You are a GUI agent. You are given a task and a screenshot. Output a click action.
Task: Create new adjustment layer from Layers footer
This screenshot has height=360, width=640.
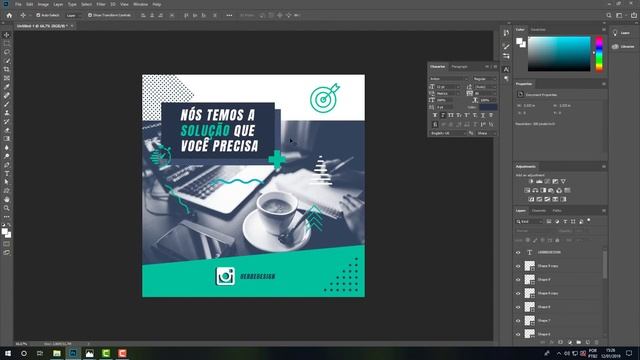click(x=569, y=342)
